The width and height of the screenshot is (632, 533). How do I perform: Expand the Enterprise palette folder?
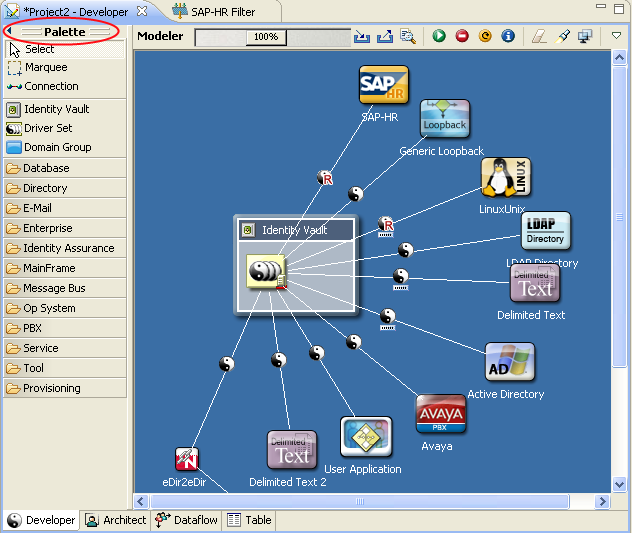point(65,228)
